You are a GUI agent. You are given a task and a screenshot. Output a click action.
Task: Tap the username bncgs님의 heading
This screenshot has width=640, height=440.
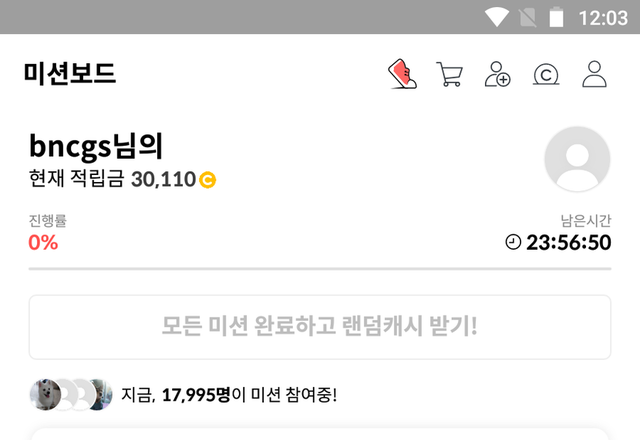click(96, 146)
